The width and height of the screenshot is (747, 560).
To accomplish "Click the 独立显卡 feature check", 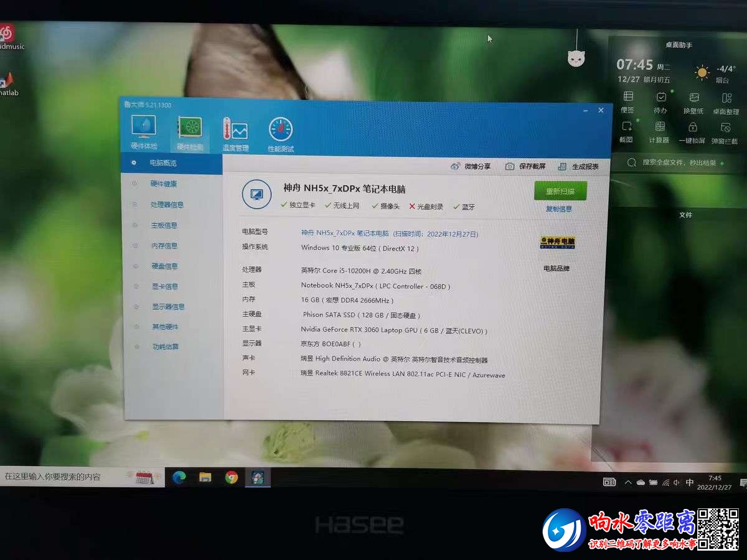I will pyautogui.click(x=298, y=205).
